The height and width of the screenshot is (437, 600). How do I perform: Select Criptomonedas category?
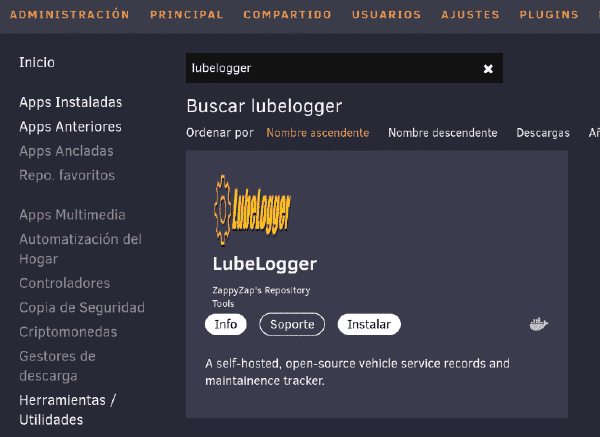coord(68,332)
